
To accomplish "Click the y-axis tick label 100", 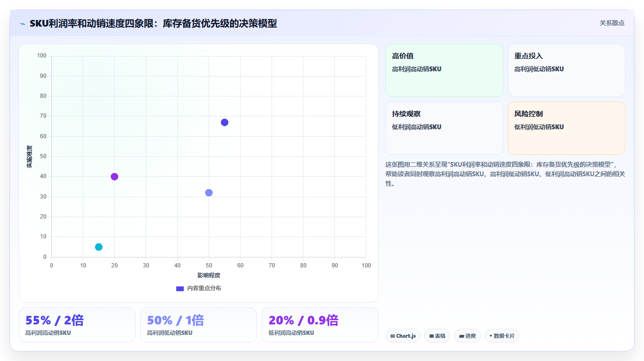I will (x=41, y=56).
